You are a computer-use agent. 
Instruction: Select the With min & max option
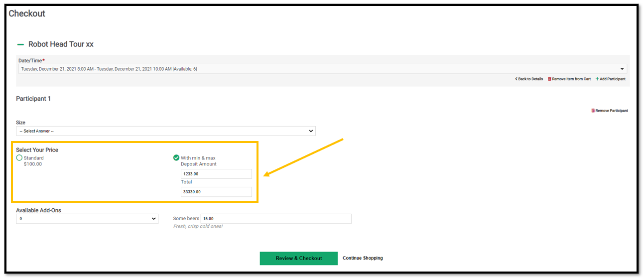[x=176, y=158]
